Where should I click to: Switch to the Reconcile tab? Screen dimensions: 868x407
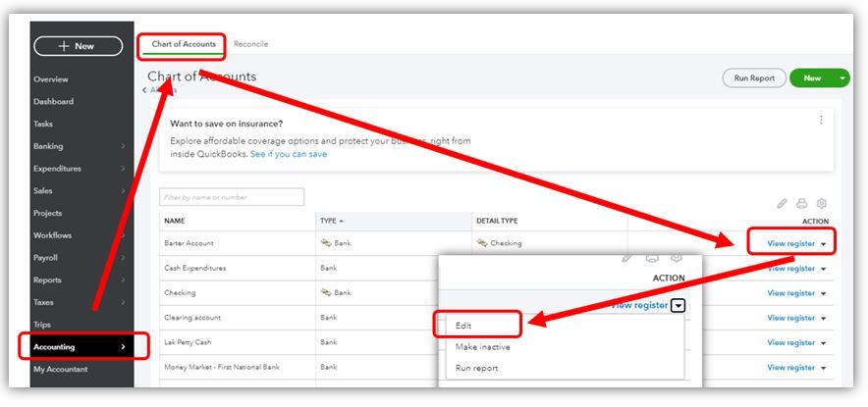(250, 44)
